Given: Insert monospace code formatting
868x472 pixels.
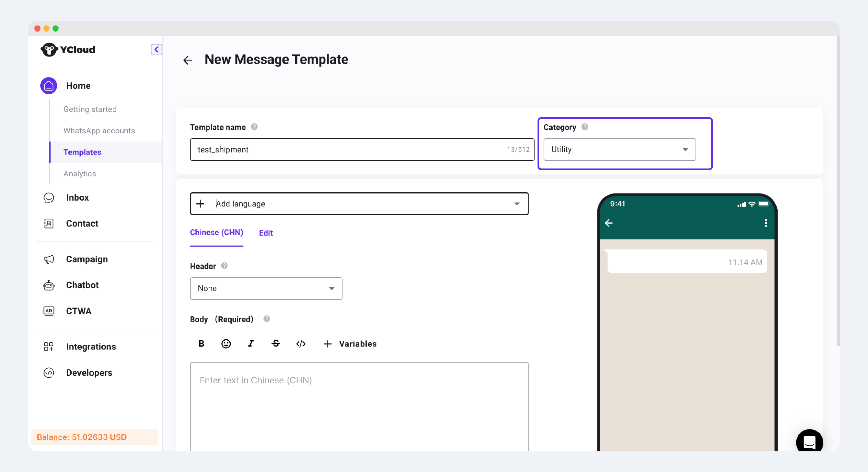Looking at the screenshot, I should [301, 343].
